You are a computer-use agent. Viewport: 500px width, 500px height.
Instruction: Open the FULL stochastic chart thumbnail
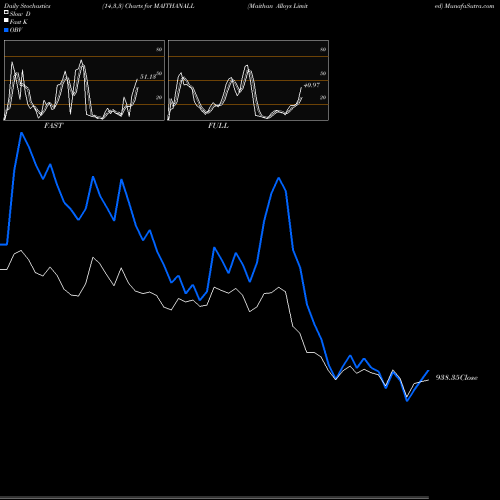tap(248, 80)
